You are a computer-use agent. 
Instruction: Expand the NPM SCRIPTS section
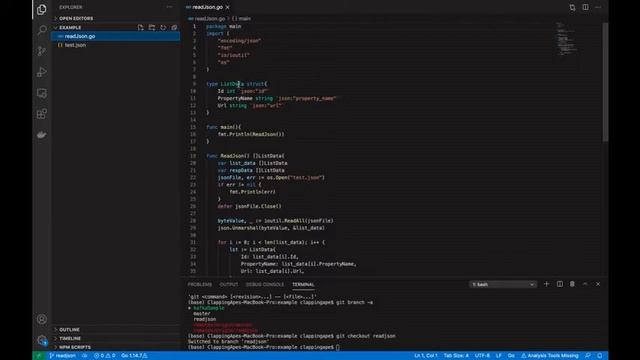click(x=116, y=347)
